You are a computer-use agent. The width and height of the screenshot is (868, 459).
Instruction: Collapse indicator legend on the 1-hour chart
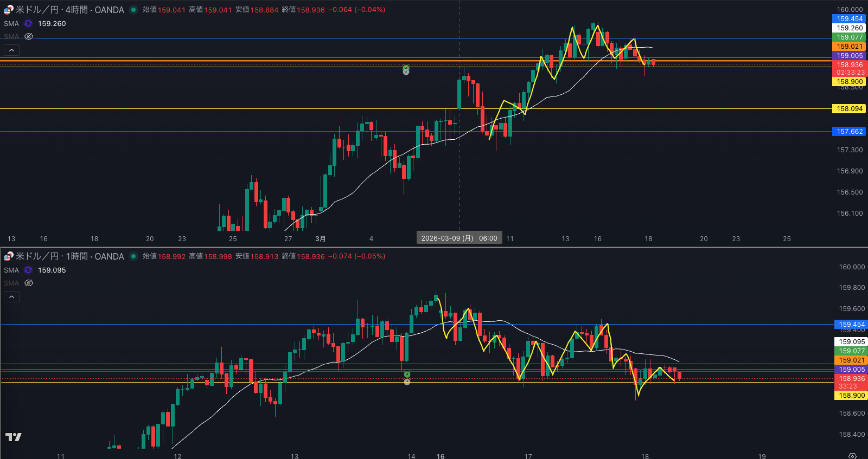point(12,297)
